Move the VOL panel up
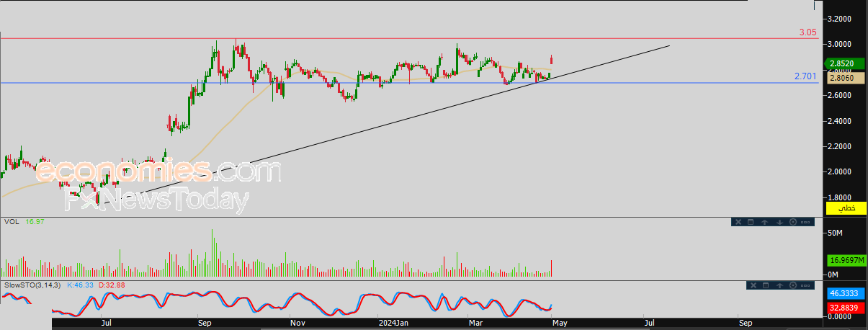 coord(764,222)
